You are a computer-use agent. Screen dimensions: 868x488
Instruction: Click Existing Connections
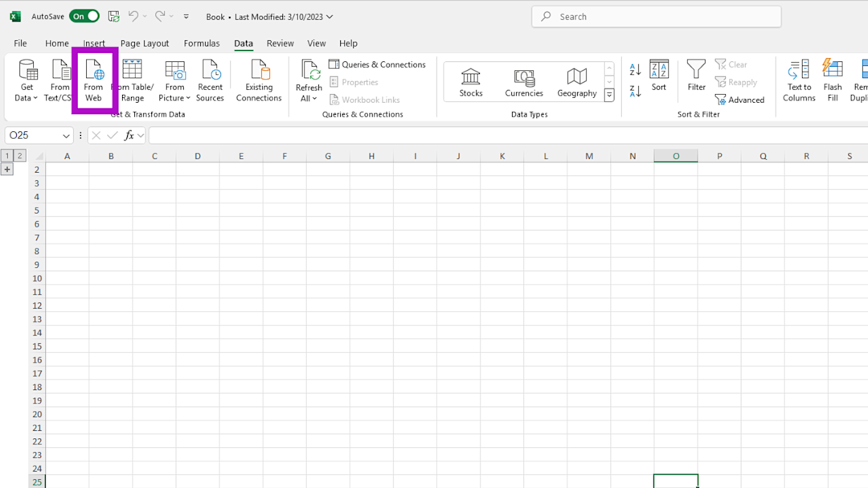[258, 79]
